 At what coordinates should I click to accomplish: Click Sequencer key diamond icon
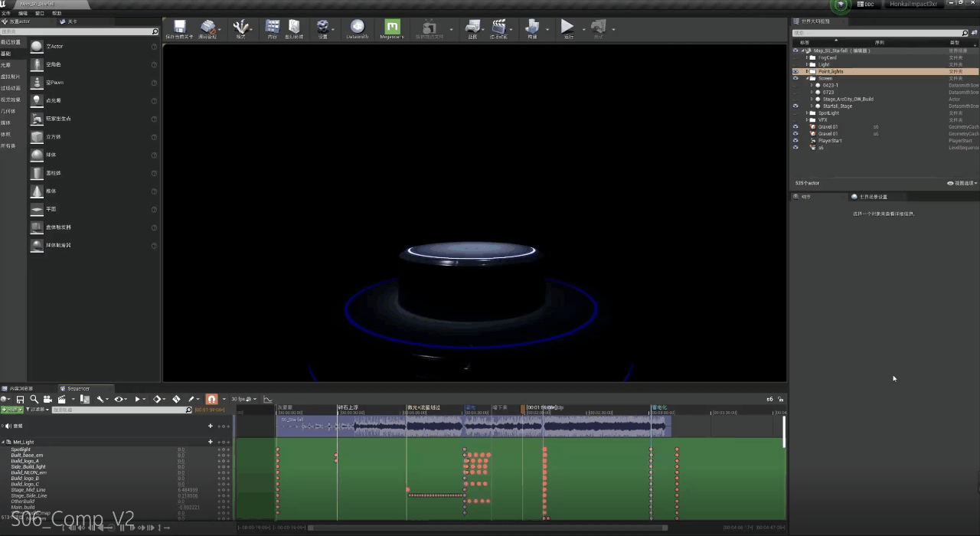click(x=157, y=399)
